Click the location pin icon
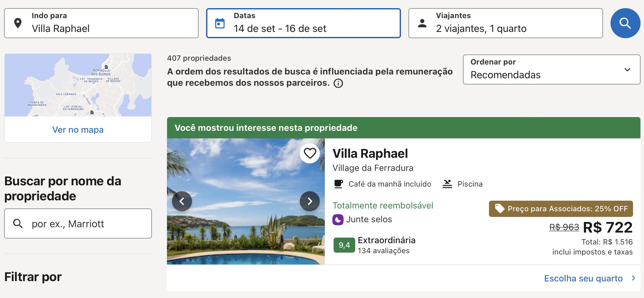The image size is (644, 298). (18, 23)
